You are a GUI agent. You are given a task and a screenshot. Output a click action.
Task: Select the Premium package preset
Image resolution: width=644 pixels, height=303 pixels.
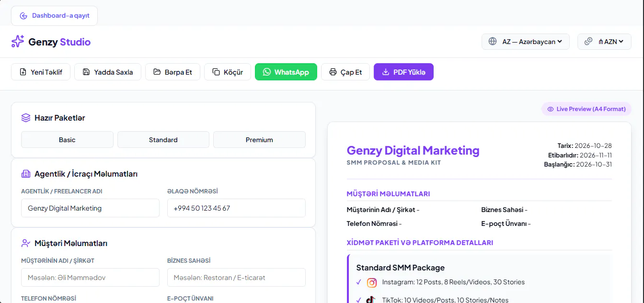coord(259,140)
